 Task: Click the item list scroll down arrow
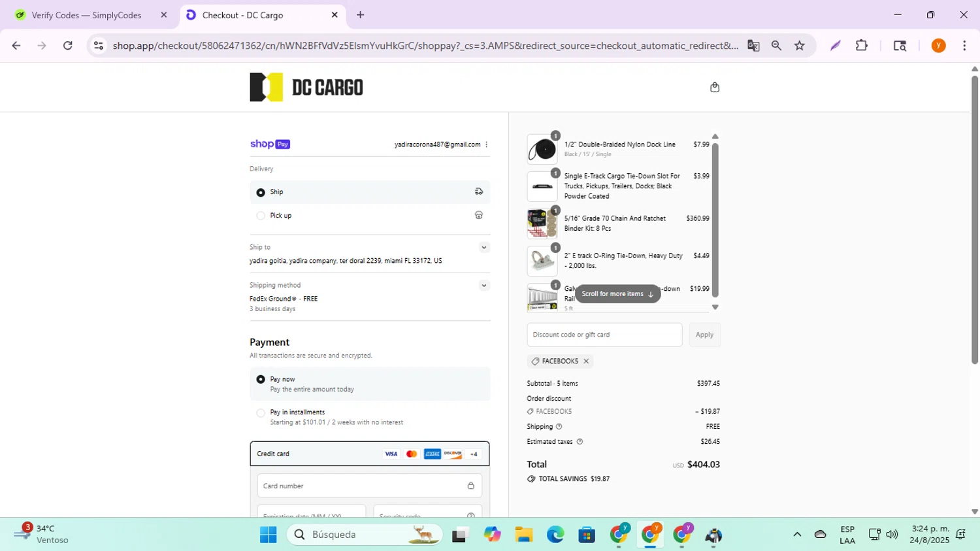tap(715, 307)
